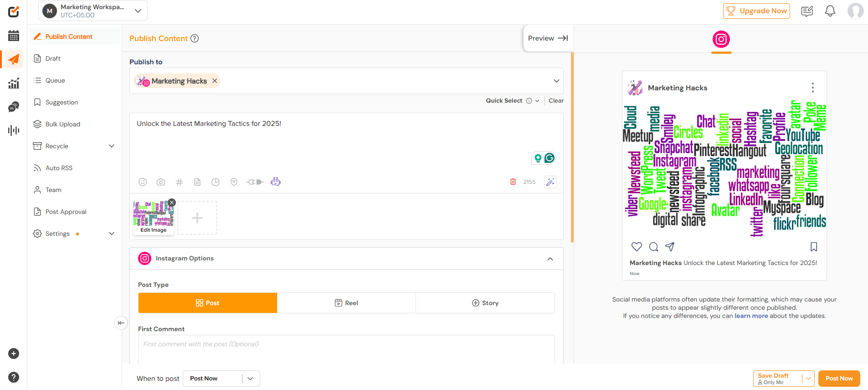The height and width of the screenshot is (390, 868).
Task: Click the round plus add icon
Action: coord(14,354)
